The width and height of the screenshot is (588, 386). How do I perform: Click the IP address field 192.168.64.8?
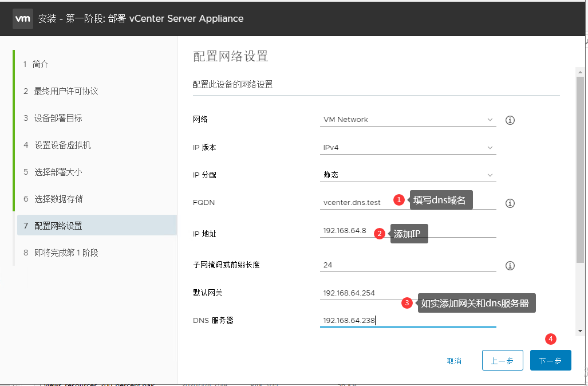pyautogui.click(x=346, y=230)
